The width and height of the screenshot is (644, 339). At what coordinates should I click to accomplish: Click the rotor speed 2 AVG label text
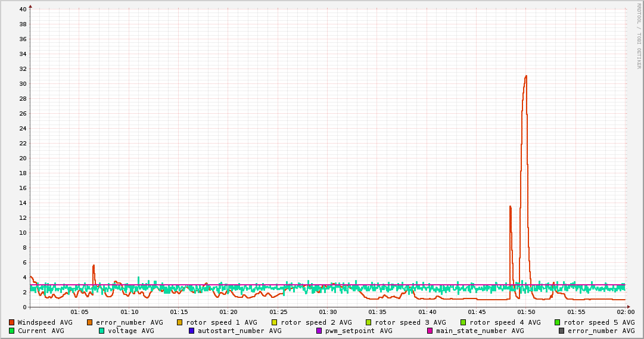(316, 322)
